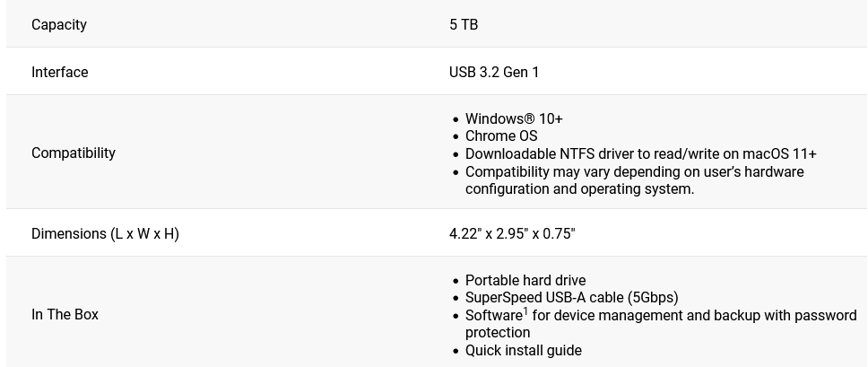Select the USB 3.2 Gen 1 value
The width and height of the screenshot is (868, 367).
click(494, 72)
